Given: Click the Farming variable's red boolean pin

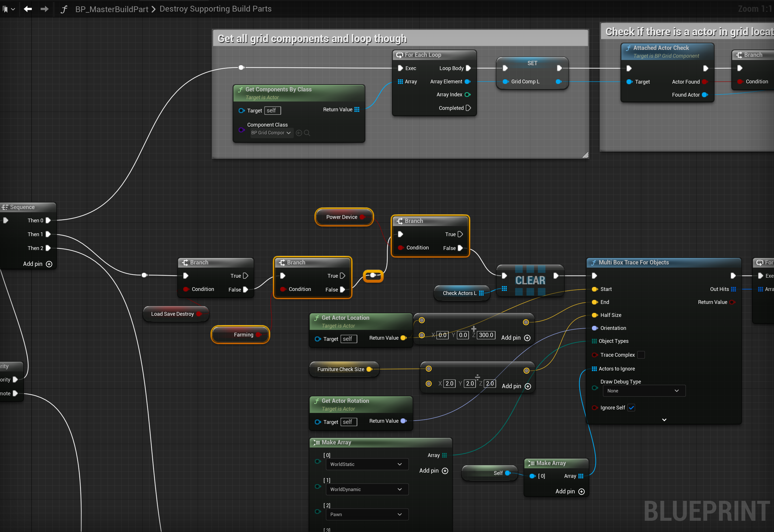Looking at the screenshot, I should click(258, 335).
